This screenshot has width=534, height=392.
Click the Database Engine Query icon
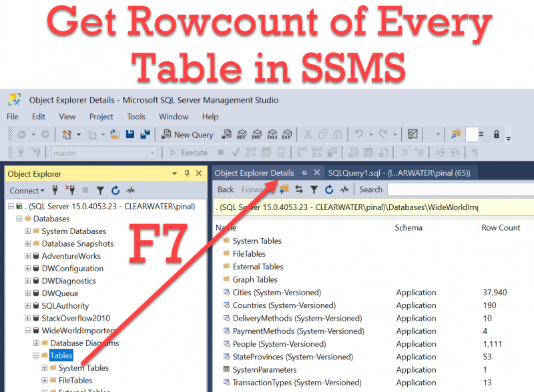(x=226, y=135)
